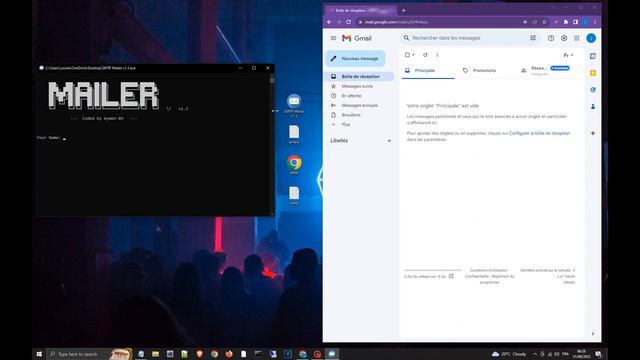Click the Détails last activity link
This screenshot has width=640, height=360.
569,282
